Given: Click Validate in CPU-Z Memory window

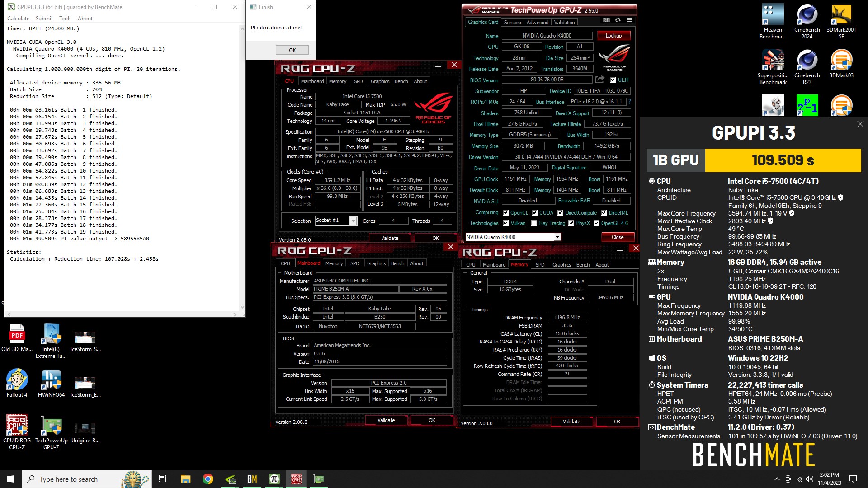Looking at the screenshot, I should 571,422.
